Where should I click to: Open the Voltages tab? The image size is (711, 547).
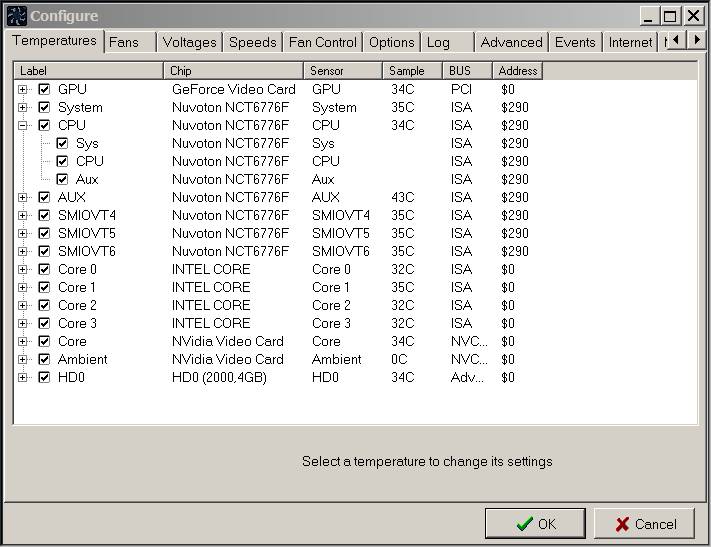click(189, 42)
